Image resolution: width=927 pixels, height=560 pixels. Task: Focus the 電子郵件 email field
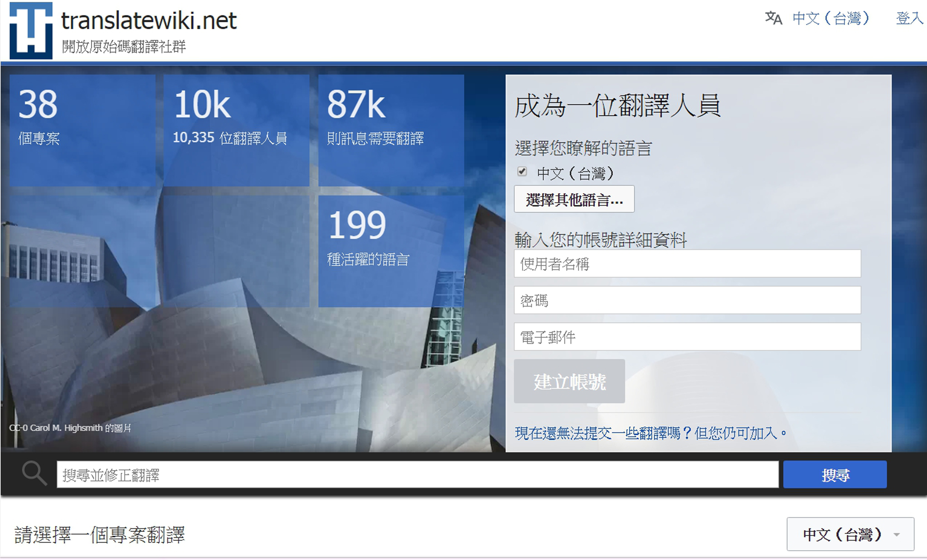pyautogui.click(x=687, y=337)
